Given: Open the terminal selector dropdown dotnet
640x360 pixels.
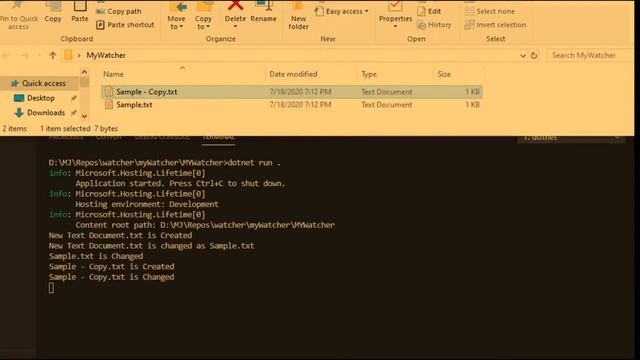Looking at the screenshot, I should tap(571, 138).
